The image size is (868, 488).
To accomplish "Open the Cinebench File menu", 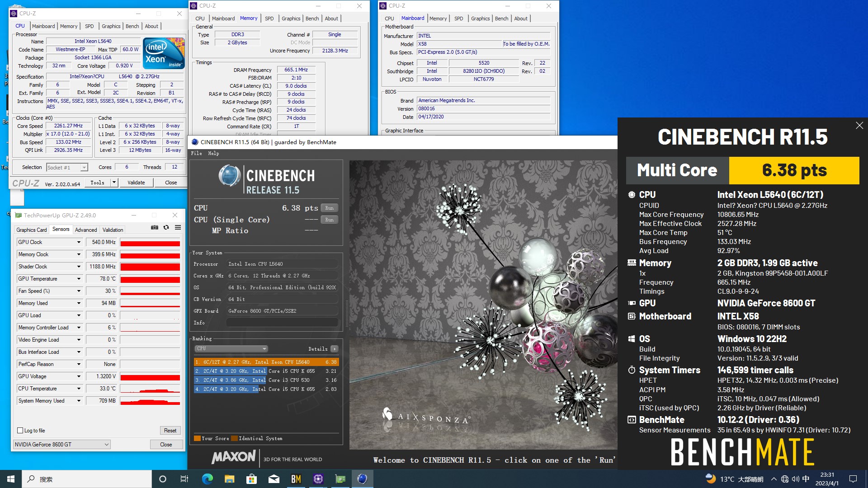I will point(196,153).
